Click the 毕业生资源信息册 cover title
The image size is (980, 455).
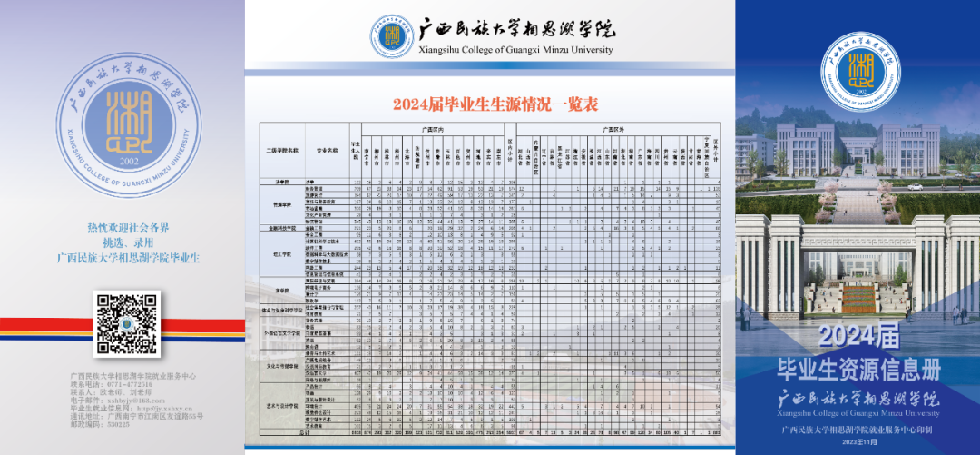[858, 370]
